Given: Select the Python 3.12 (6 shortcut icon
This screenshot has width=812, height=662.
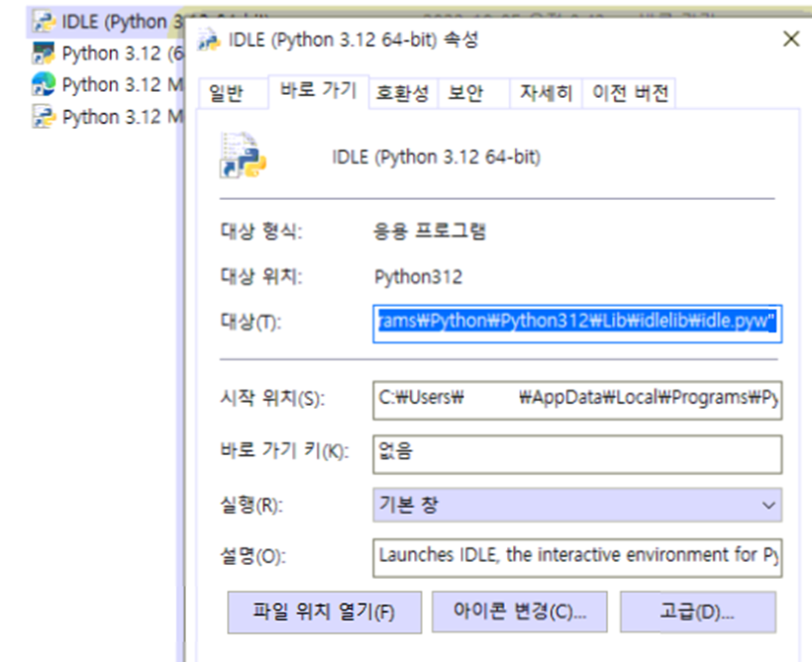Looking at the screenshot, I should (x=44, y=53).
